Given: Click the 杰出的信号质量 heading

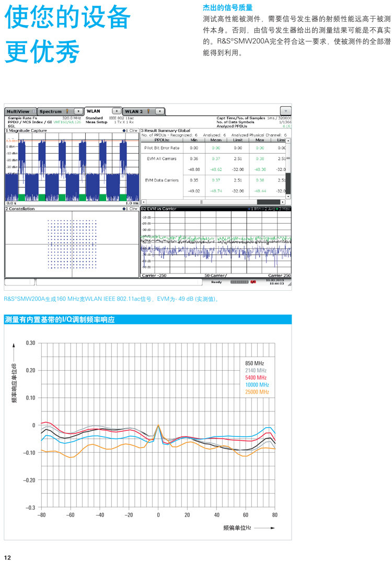Looking at the screenshot, I should 227,7.
